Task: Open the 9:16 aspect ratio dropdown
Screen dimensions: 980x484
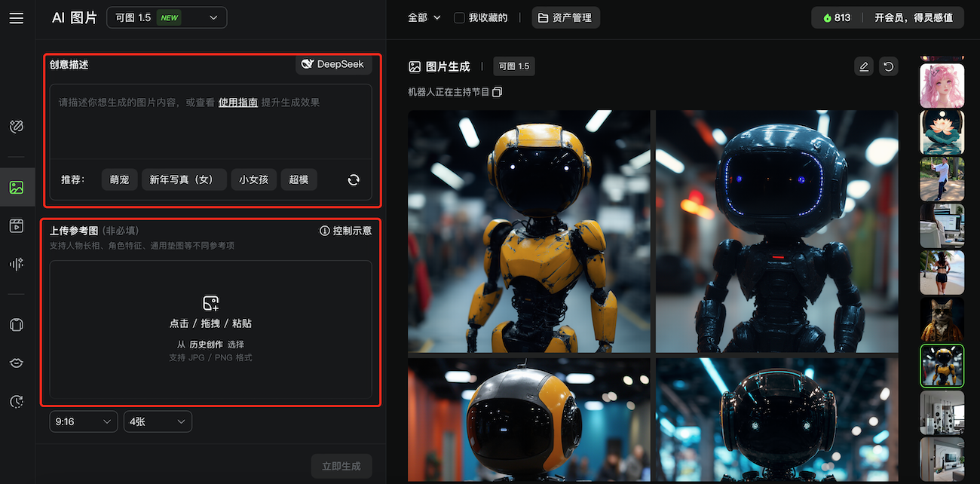Action: point(84,421)
